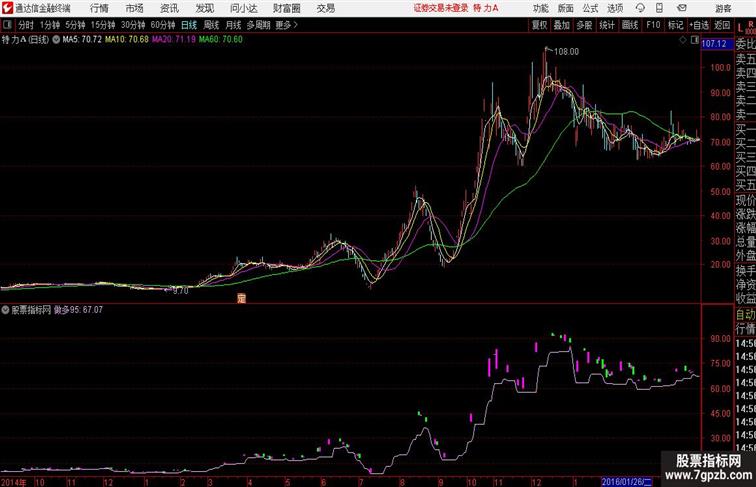Click the 2016/01/26 date marker
The width and height of the screenshot is (756, 487).
[627, 482]
